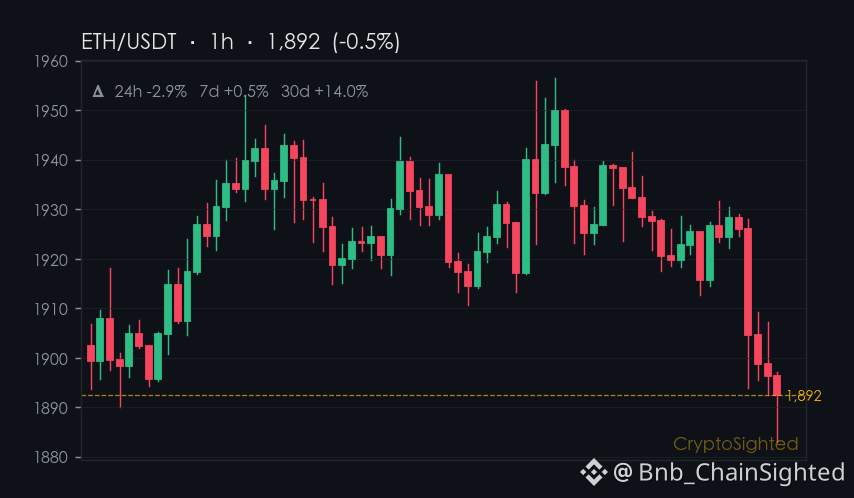The image size is (854, 498).
Task: Click the delta triangle icon
Action: (98, 91)
